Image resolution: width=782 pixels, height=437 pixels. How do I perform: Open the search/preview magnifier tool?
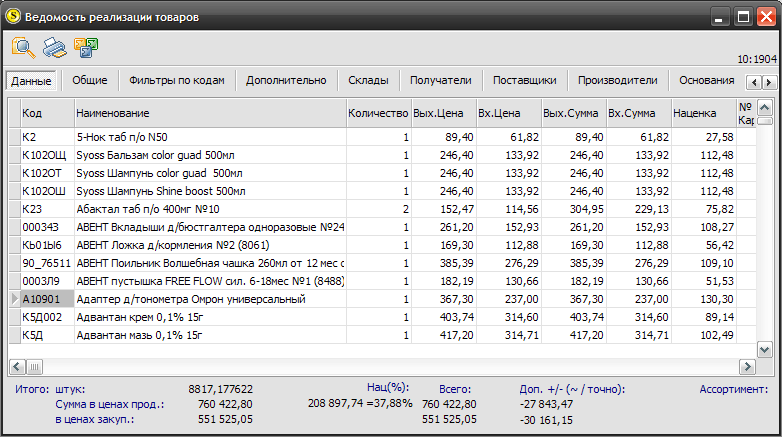(x=23, y=48)
